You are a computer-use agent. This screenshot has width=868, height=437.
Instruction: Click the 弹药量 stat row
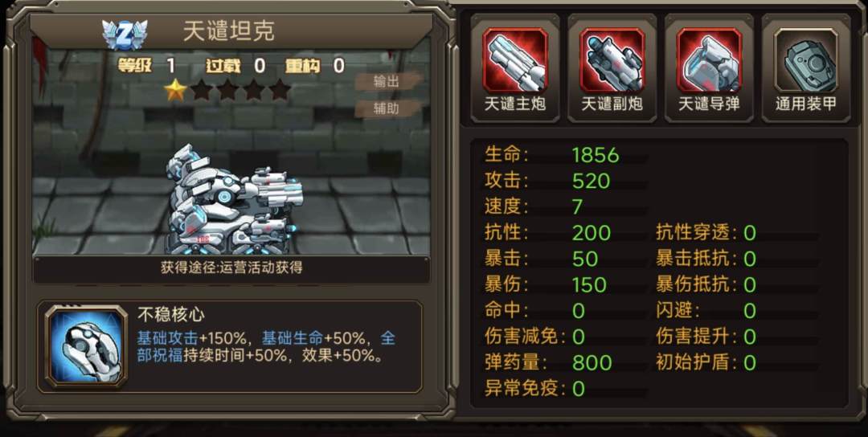click(566, 363)
